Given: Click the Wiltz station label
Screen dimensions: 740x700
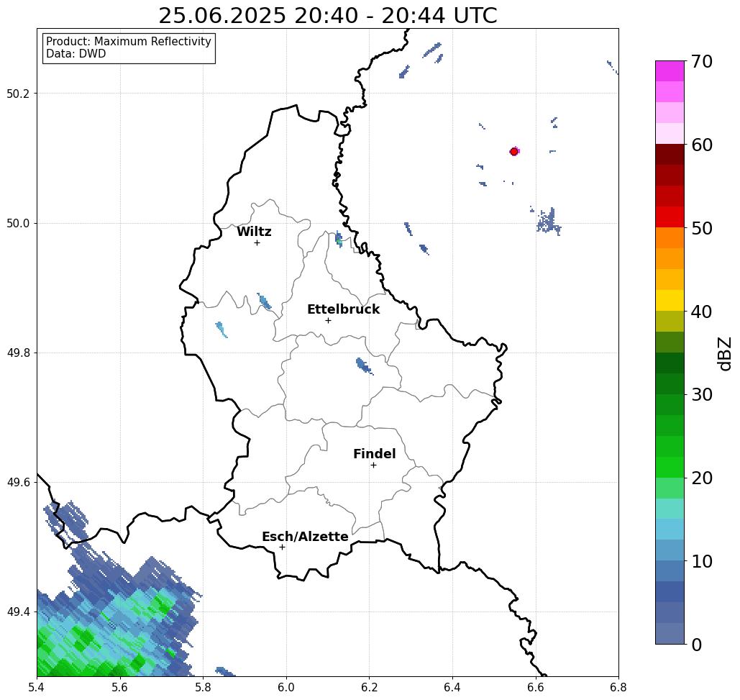Looking at the screenshot, I should coord(254,232).
